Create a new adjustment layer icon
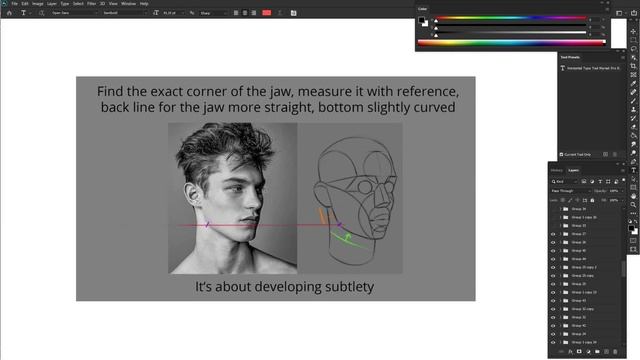This screenshot has width=640, height=360. tap(588, 351)
